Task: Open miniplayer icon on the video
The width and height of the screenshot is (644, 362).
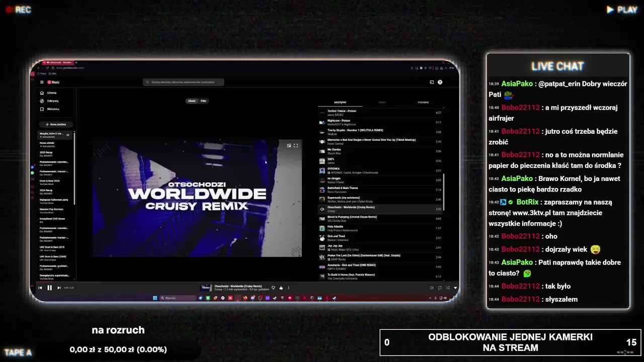Action: point(289,145)
